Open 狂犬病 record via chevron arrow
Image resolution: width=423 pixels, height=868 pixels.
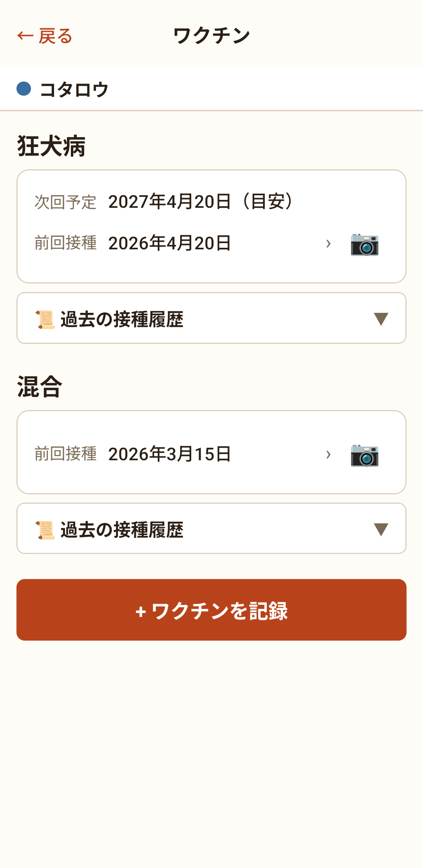(x=328, y=244)
